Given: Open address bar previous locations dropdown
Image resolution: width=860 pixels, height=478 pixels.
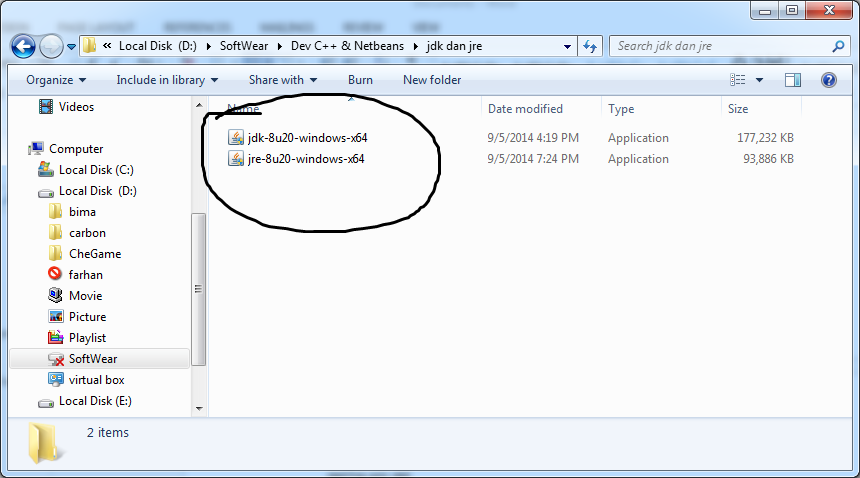Looking at the screenshot, I should coord(568,47).
